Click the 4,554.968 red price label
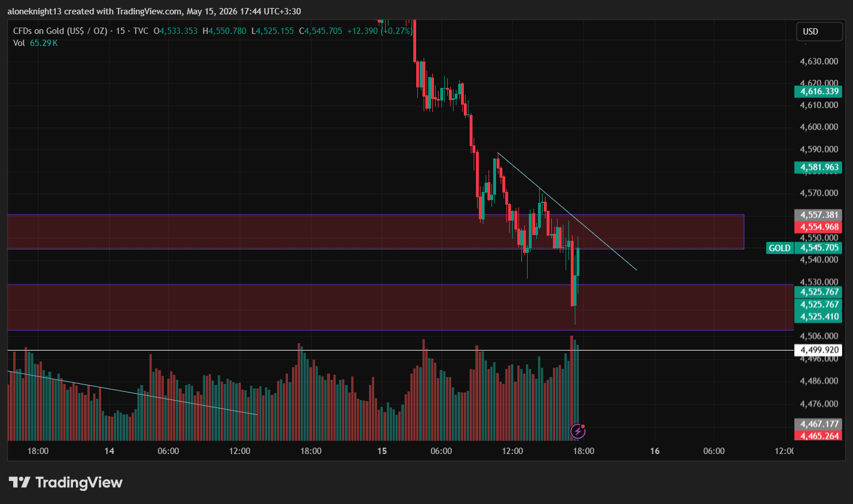 pos(818,227)
